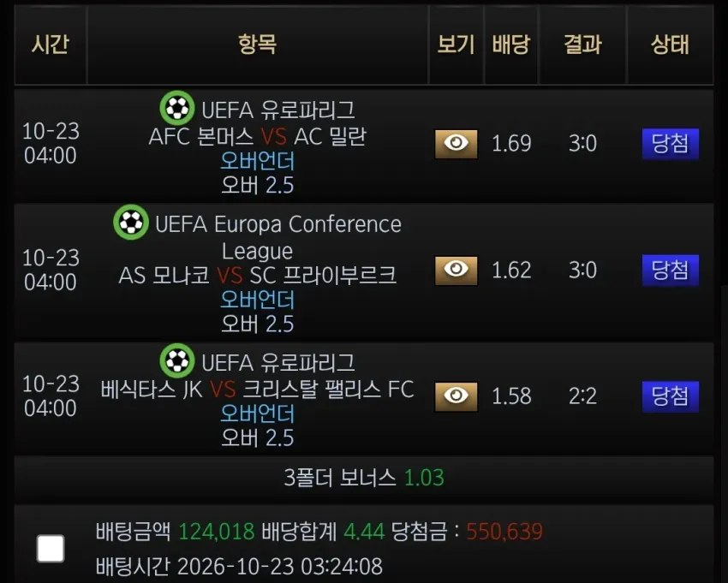This screenshot has width=728, height=583.
Task: Click the 당첨금 amount 550,639
Action: [x=504, y=532]
